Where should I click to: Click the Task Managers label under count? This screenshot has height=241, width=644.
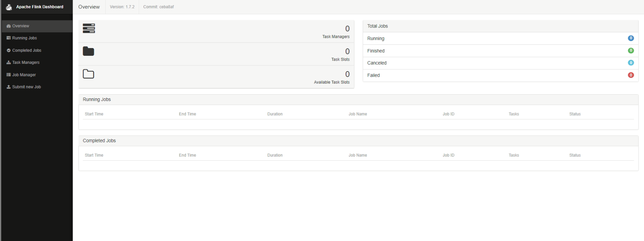point(336,37)
